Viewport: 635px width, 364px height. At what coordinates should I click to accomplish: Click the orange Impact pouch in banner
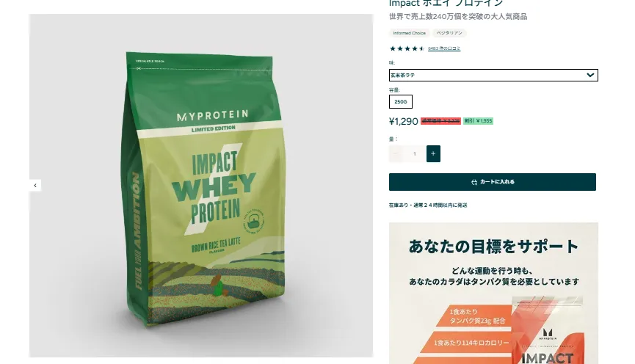tap(547, 331)
